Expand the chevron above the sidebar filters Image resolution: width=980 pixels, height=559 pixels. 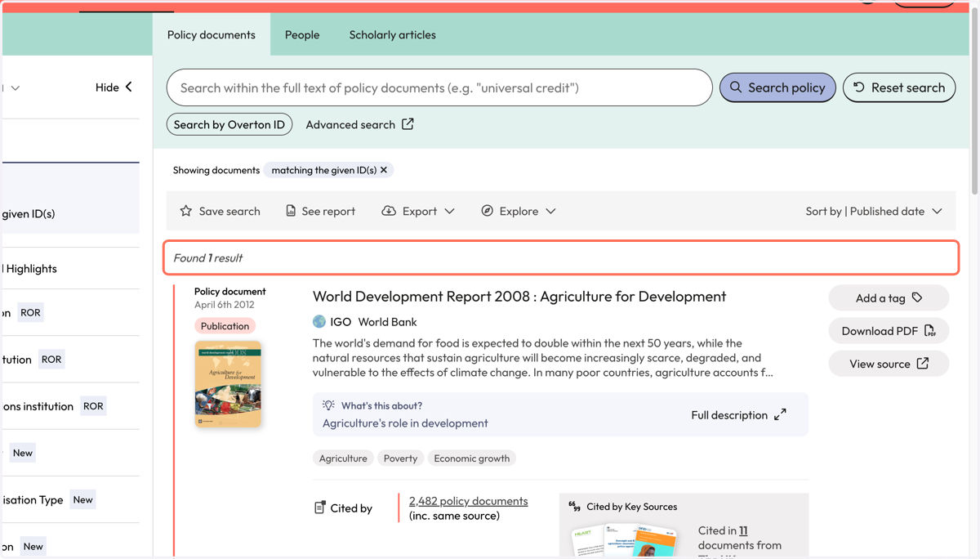tap(15, 87)
